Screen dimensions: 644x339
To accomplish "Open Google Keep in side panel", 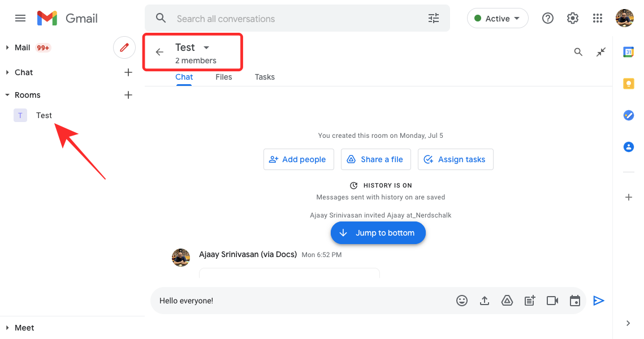I will point(628,84).
